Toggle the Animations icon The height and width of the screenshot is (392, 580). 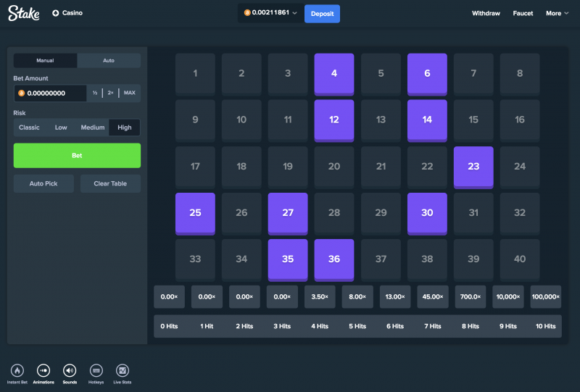click(x=43, y=370)
